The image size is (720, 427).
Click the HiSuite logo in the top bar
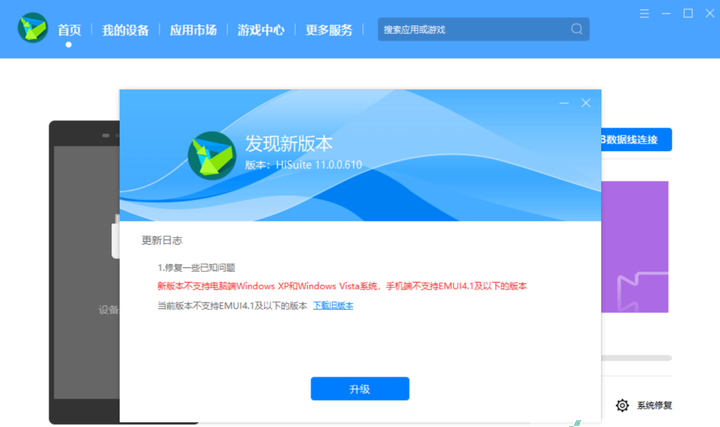pos(32,28)
